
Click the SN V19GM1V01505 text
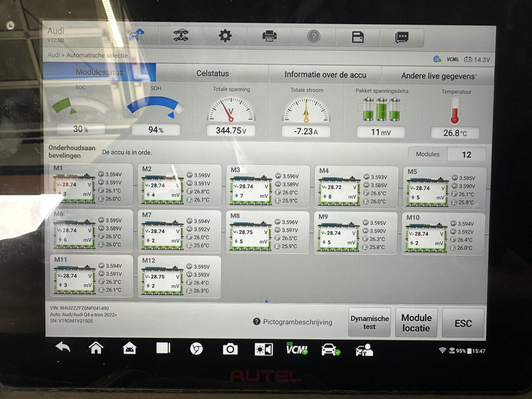[71, 321]
